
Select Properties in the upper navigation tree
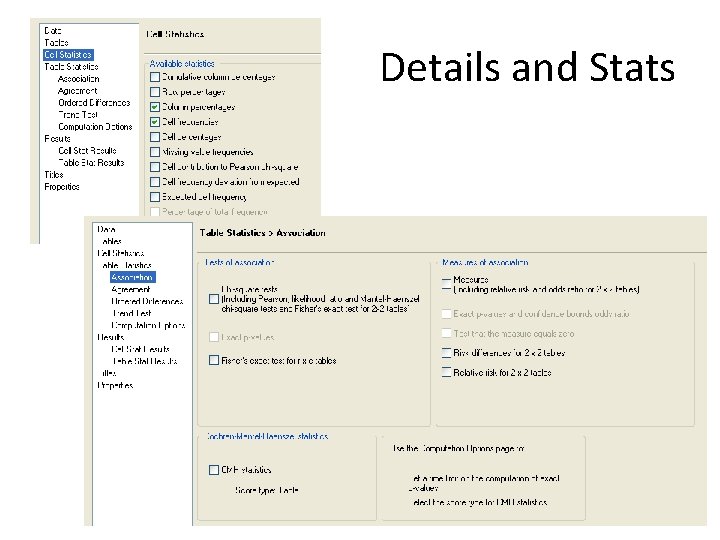pos(62,186)
